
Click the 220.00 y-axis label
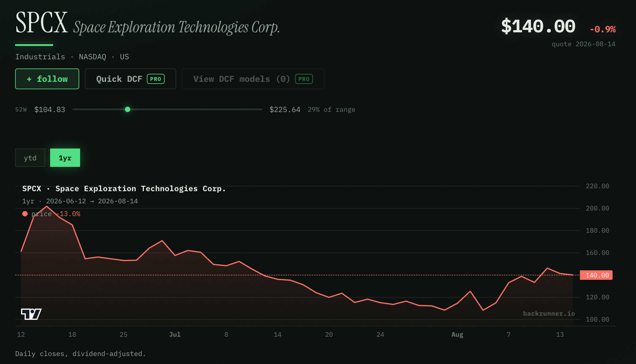(597, 186)
